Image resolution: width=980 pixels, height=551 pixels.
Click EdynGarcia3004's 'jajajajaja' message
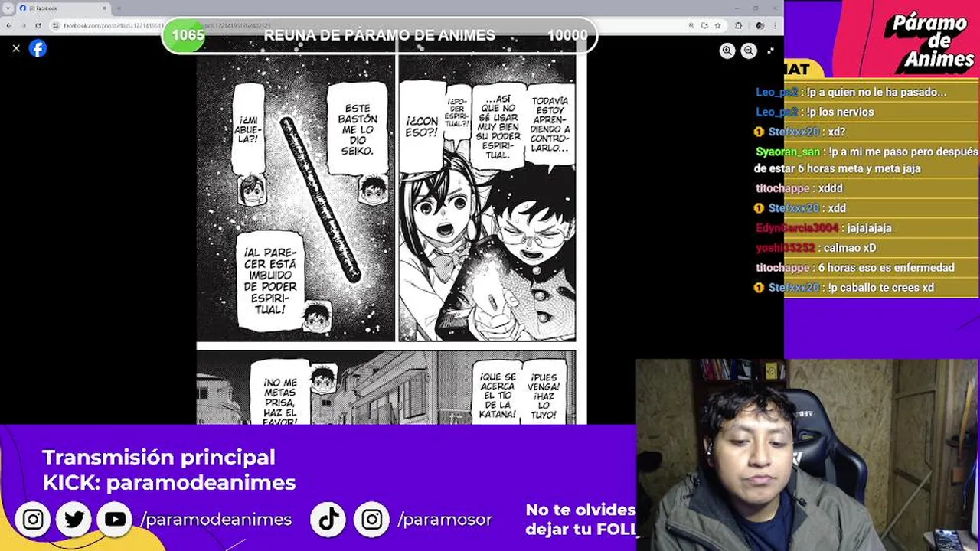[869, 228]
